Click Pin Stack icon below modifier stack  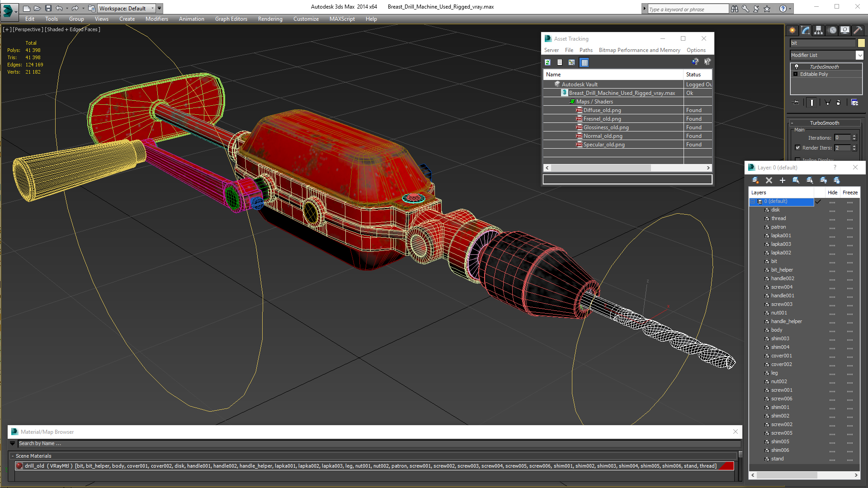(797, 103)
